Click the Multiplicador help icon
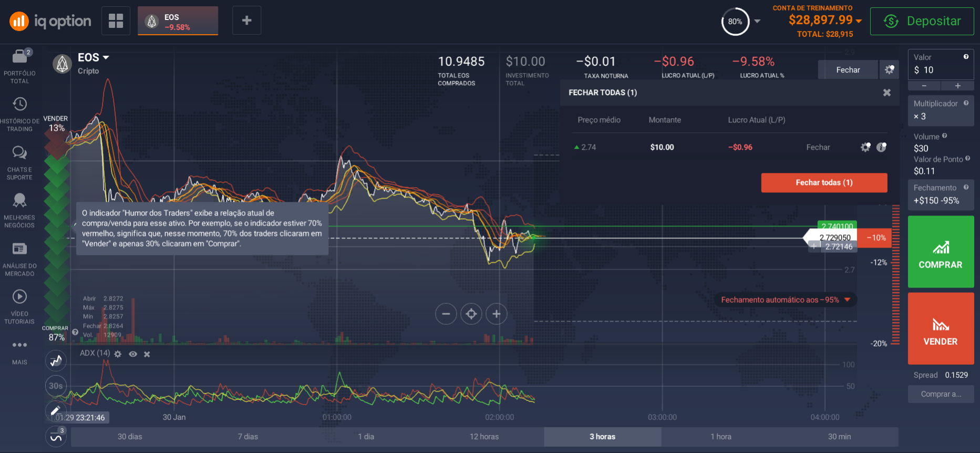Viewport: 980px width, 453px height. (966, 103)
